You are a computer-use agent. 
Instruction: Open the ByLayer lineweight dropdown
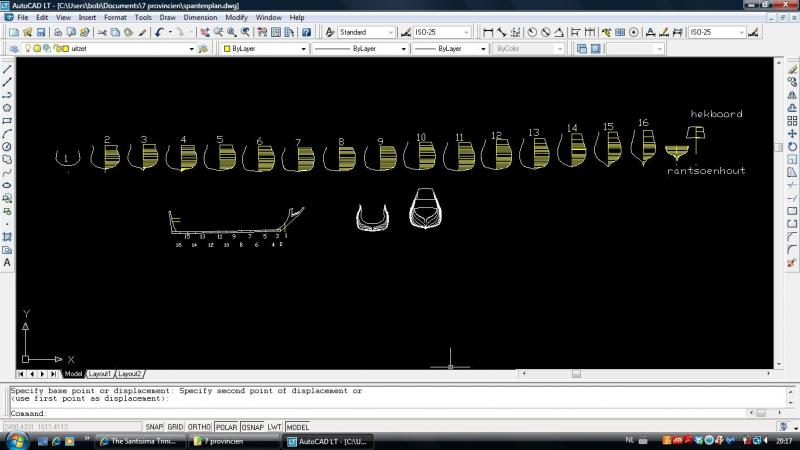click(x=483, y=48)
